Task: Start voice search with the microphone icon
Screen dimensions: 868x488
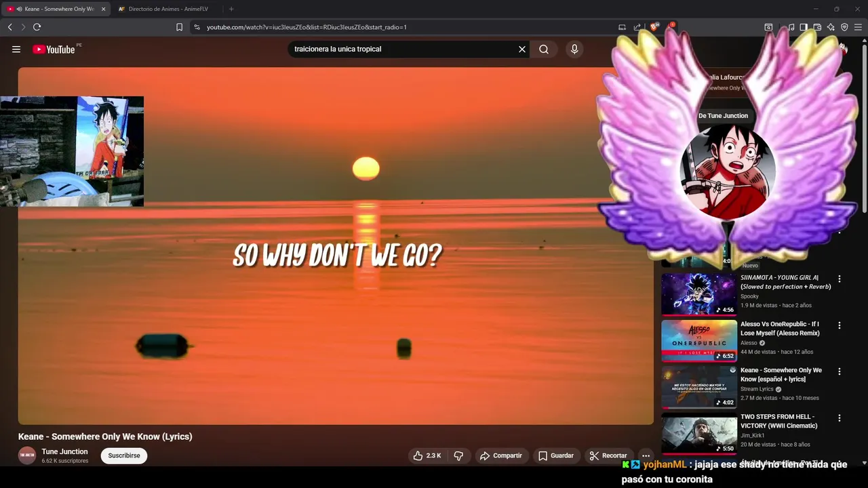Action: pos(574,49)
